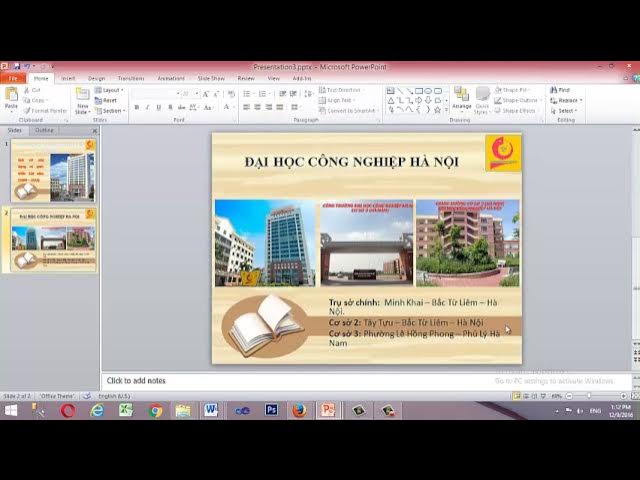Switch to the Insert tab
The image size is (640, 480).
point(68,78)
